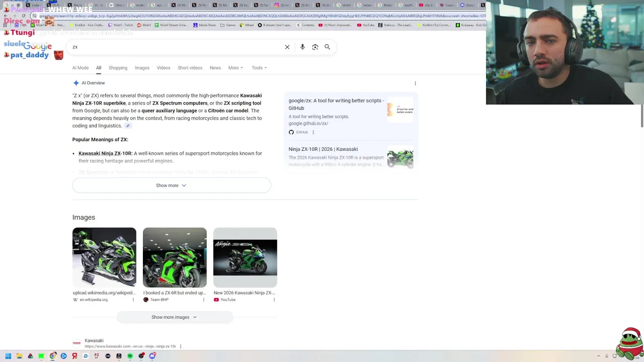Switch to the Images tab
Viewport: 644px width, 362px height.
pyautogui.click(x=142, y=68)
